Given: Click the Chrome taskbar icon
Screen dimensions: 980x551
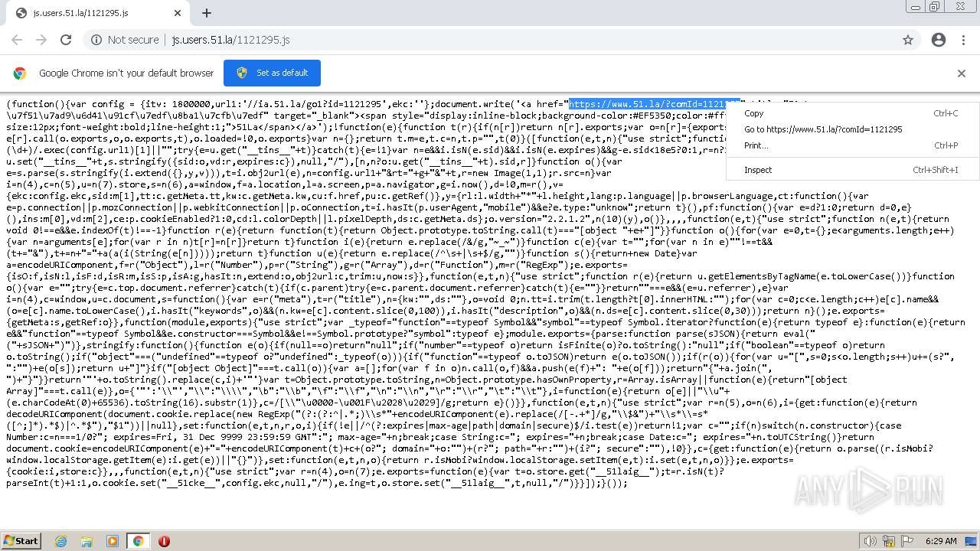Looking at the screenshot, I should pos(138,541).
